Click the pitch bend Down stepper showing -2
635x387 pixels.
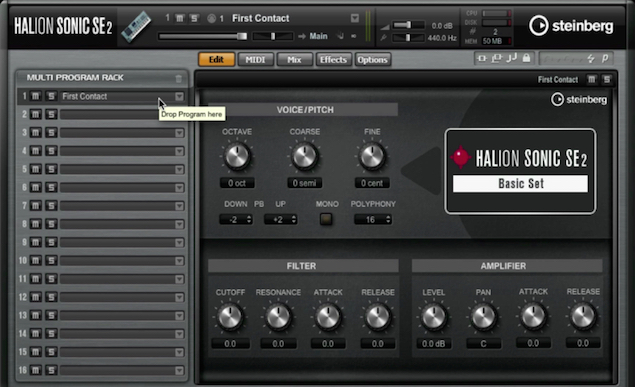[x=236, y=220]
